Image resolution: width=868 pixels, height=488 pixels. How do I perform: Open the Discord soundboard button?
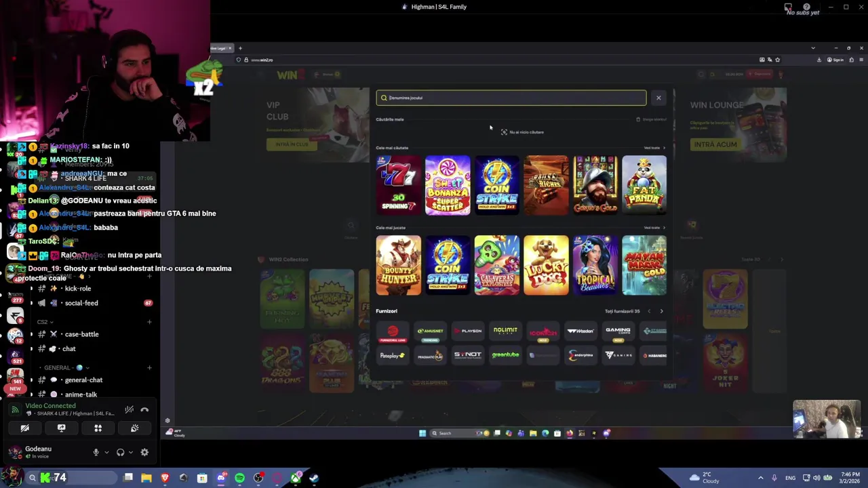pos(134,428)
